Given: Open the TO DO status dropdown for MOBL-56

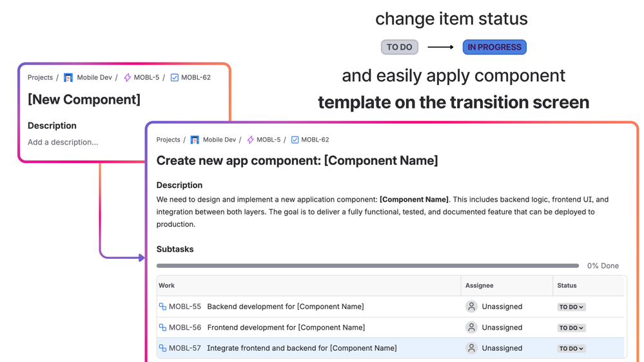Looking at the screenshot, I should (x=571, y=328).
